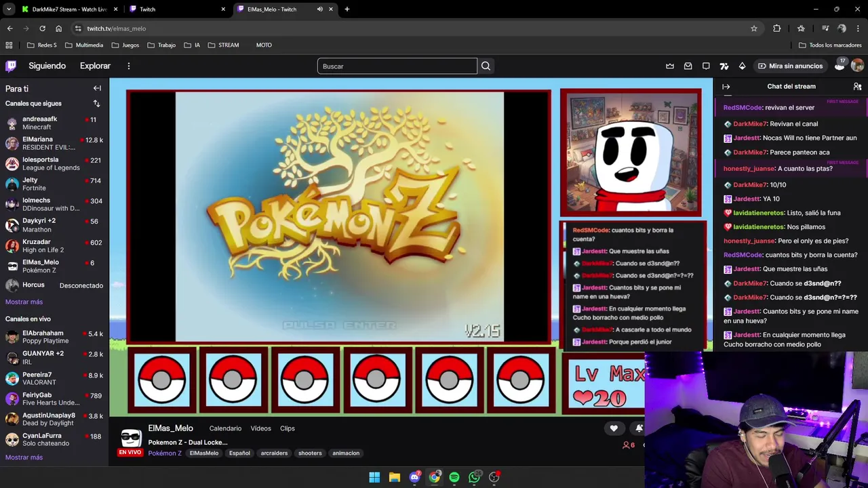868x488 pixels.
Task: Click the ElMas_Melo channel avatar
Action: tap(131, 439)
